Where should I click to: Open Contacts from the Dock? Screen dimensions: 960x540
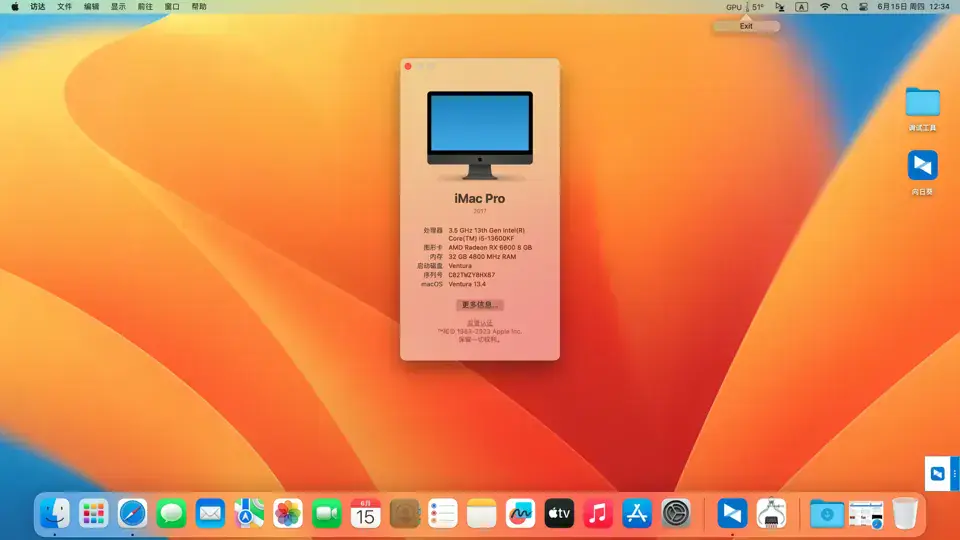point(404,513)
